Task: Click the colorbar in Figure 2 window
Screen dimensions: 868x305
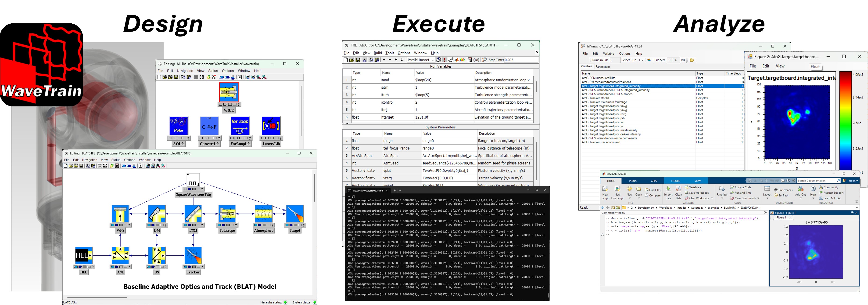Action: 845,121
